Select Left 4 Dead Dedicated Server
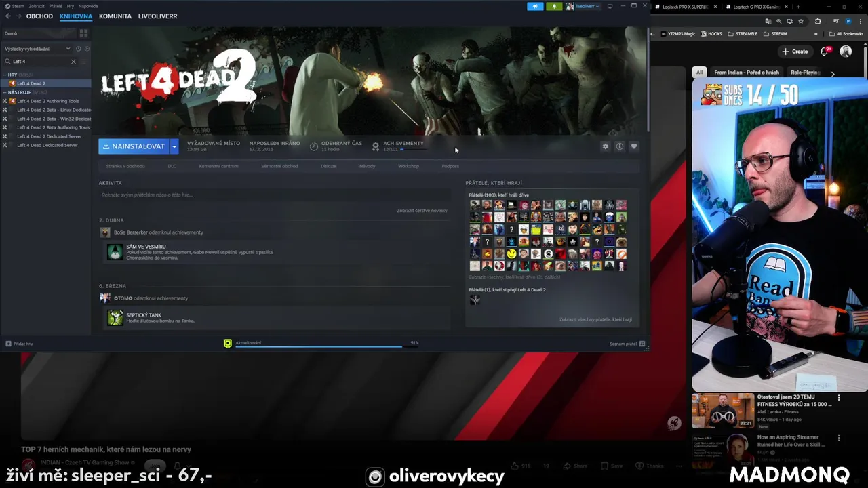The image size is (868, 488). [47, 145]
